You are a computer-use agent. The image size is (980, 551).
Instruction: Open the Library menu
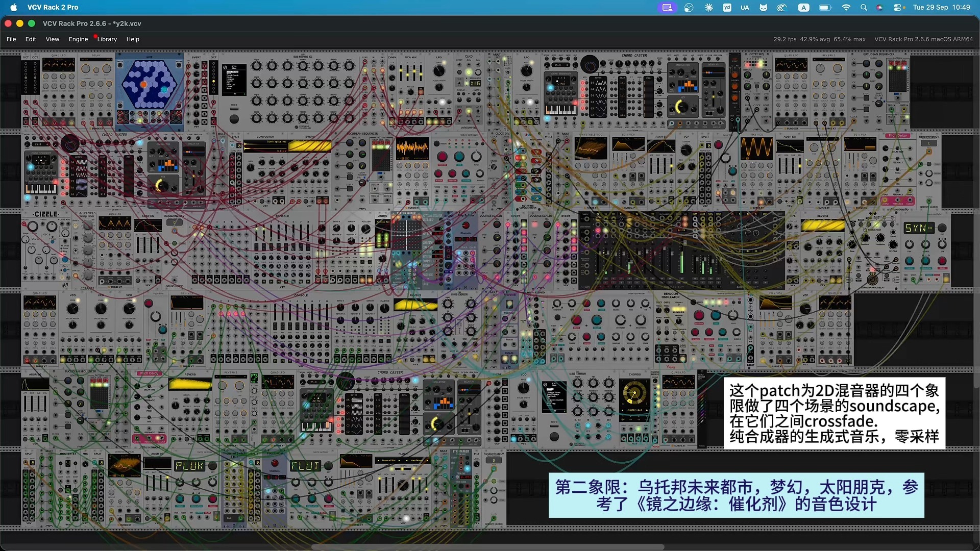point(107,39)
